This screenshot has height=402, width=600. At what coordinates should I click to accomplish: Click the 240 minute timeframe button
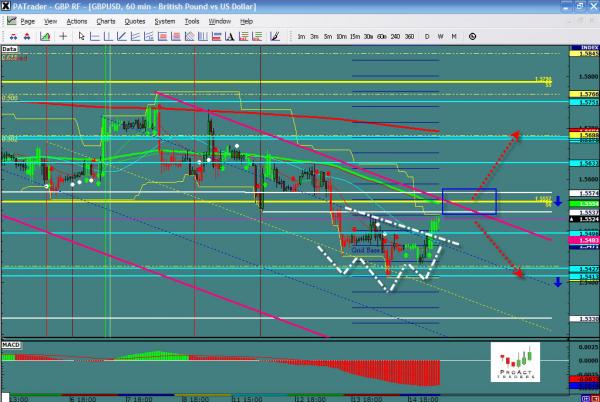pos(395,36)
